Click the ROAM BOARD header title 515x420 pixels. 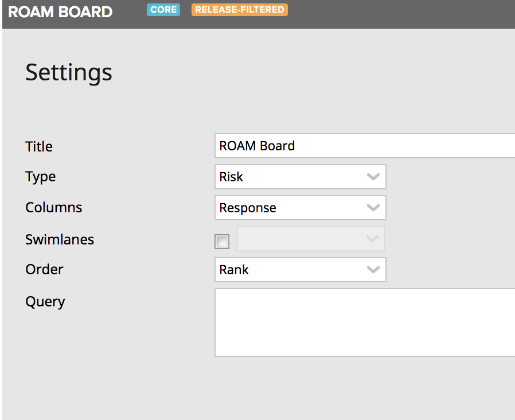tap(60, 12)
